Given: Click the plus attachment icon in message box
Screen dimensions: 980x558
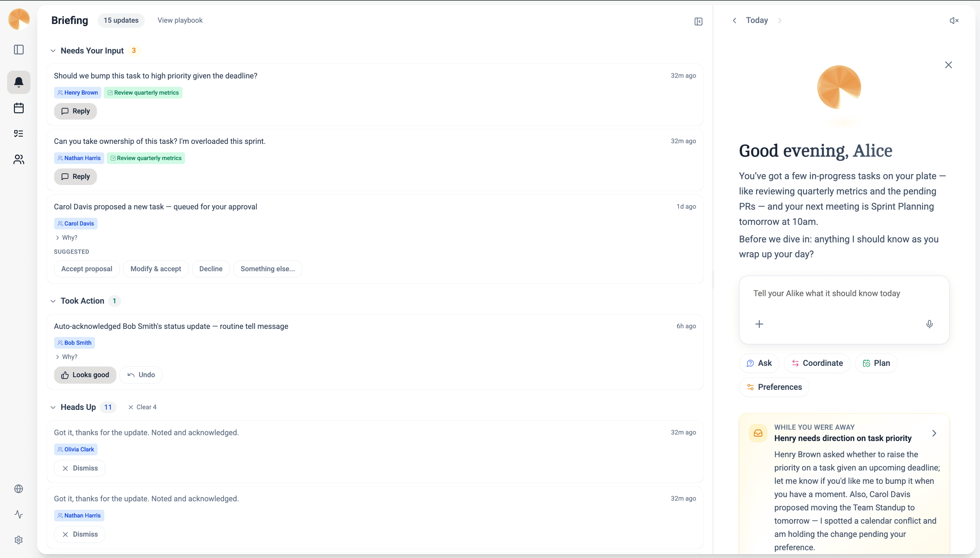Looking at the screenshot, I should [x=759, y=324].
